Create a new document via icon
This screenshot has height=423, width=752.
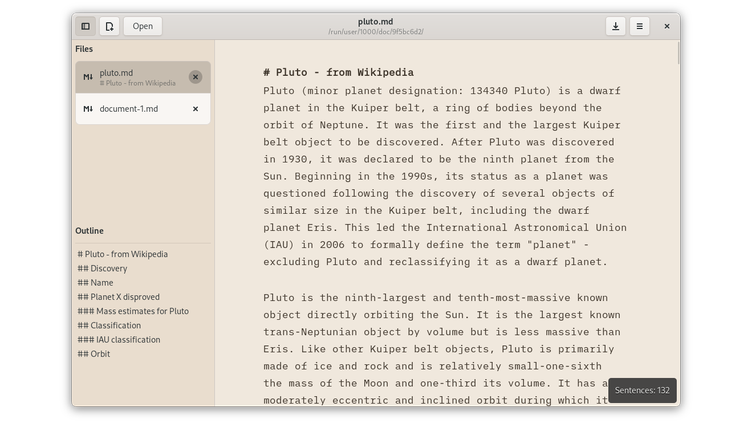click(110, 26)
